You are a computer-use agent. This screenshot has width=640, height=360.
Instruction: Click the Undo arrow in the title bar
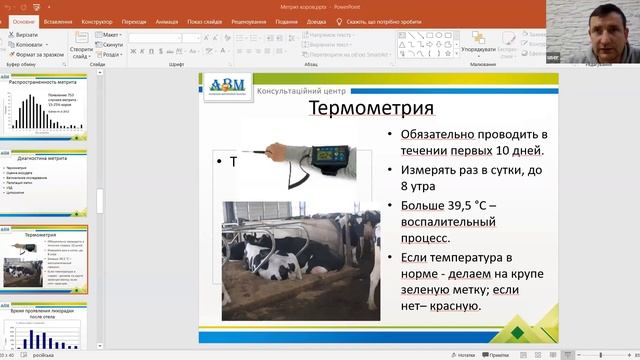8,7
